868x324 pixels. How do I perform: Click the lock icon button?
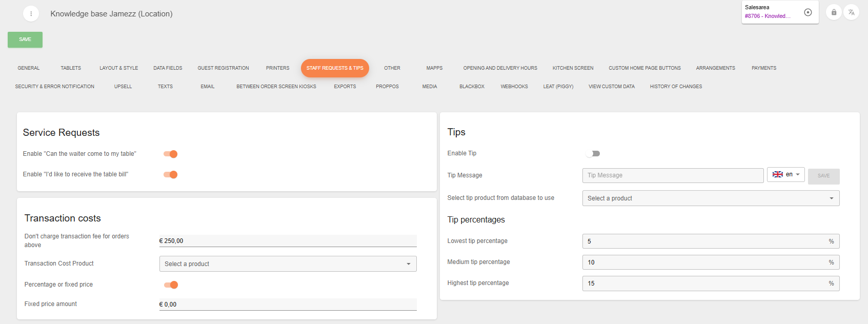click(834, 12)
